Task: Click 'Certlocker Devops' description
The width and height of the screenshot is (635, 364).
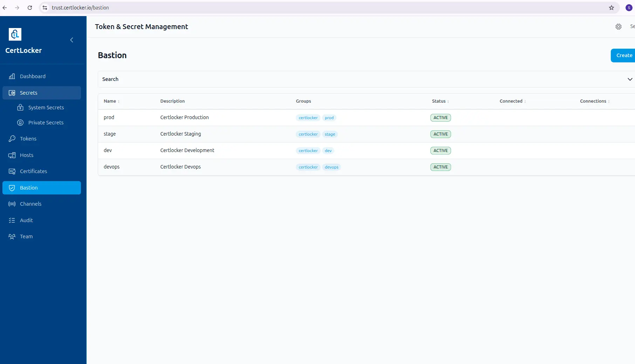Action: pyautogui.click(x=180, y=167)
